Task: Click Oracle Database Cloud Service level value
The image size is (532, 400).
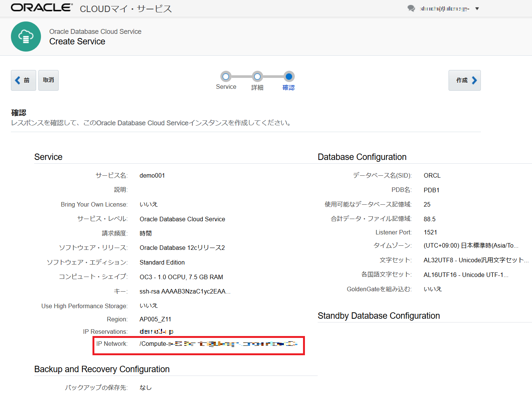Action: tap(182, 219)
